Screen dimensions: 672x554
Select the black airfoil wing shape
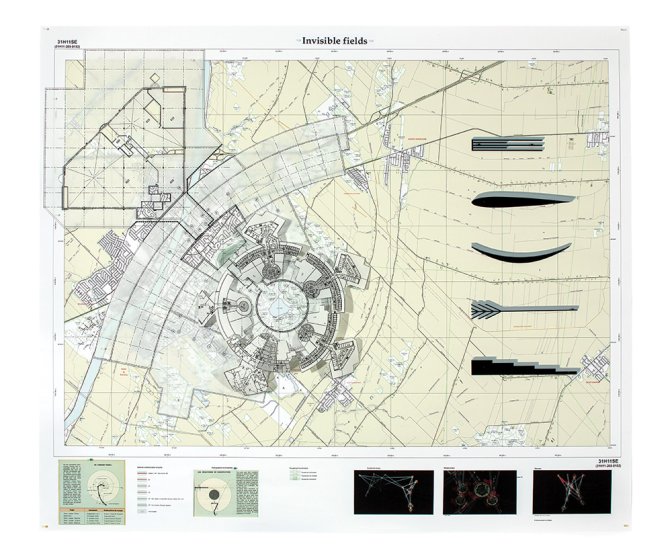click(522, 201)
